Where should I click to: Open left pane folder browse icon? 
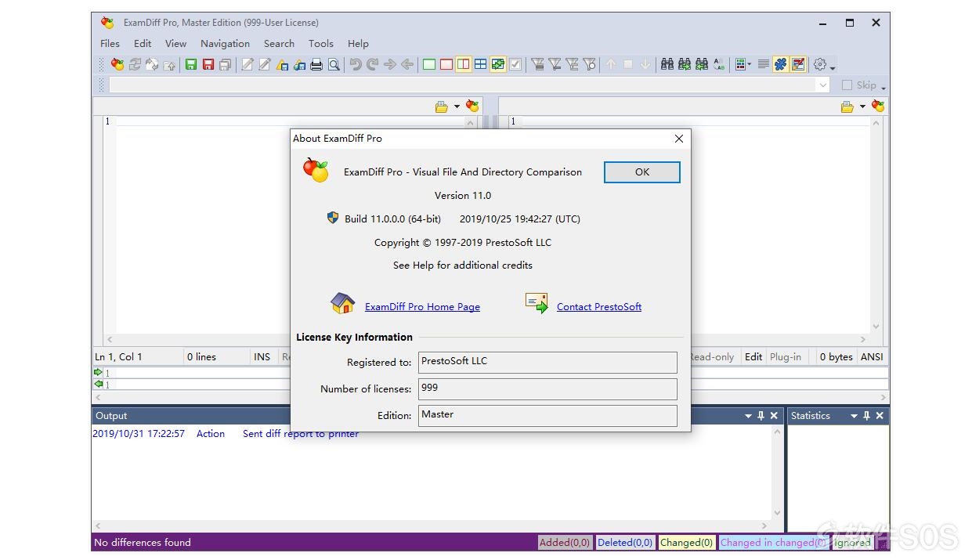point(442,106)
